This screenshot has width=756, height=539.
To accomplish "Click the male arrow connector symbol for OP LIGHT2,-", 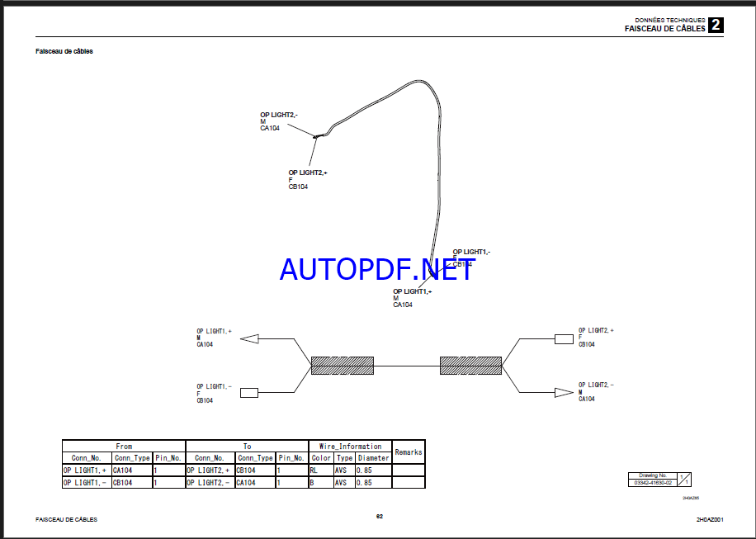I will click(565, 392).
